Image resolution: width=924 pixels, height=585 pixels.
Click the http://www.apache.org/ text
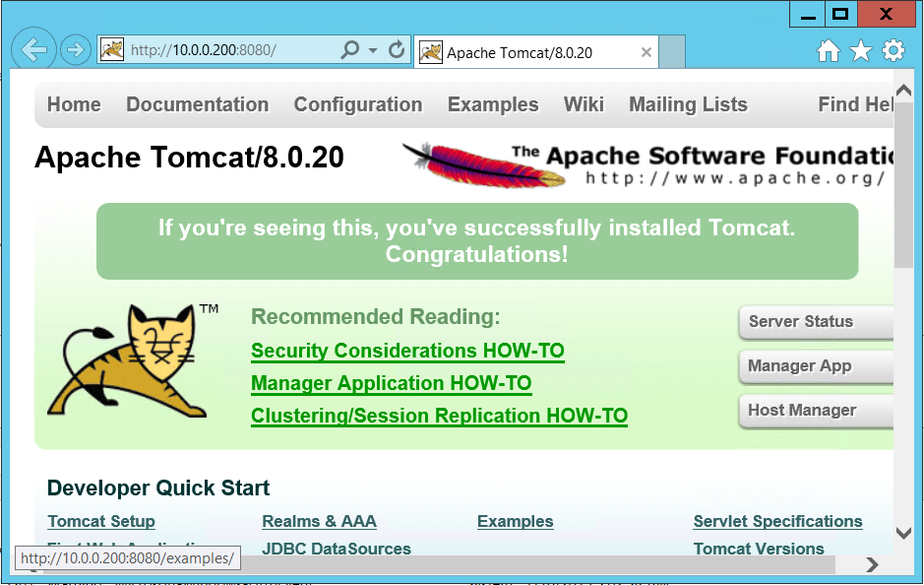(735, 178)
